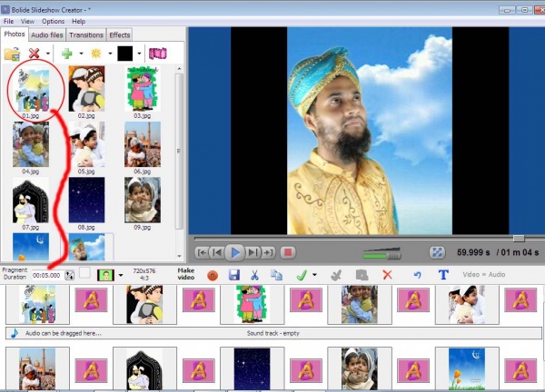Switch to the Audio files tab

tap(47, 34)
